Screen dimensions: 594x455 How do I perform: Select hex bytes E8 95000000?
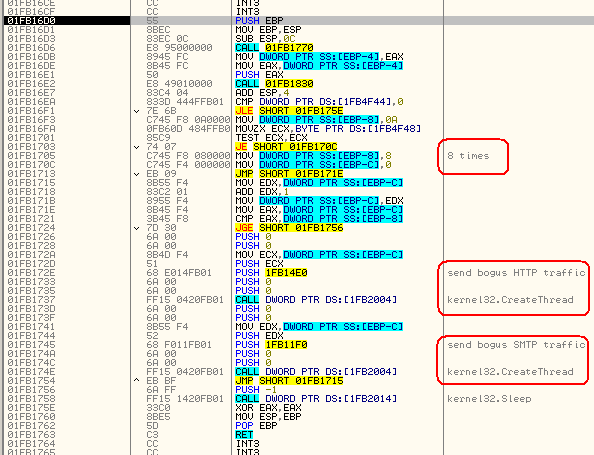(179, 48)
